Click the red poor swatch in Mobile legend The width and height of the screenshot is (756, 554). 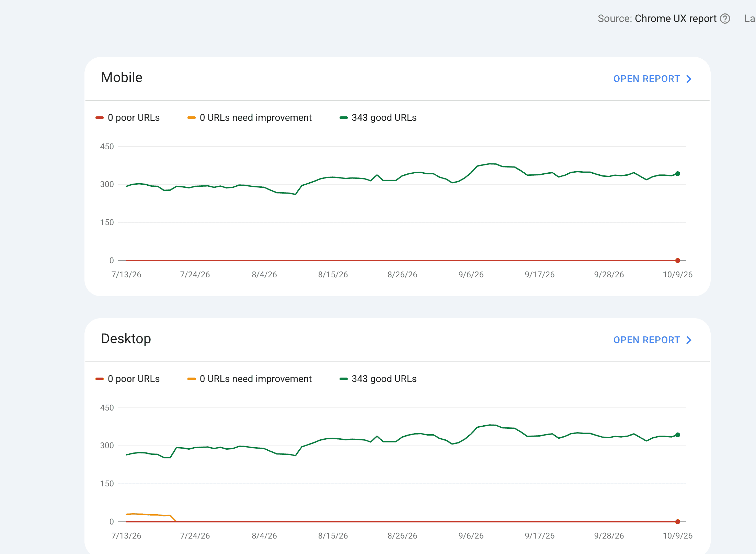coord(100,118)
